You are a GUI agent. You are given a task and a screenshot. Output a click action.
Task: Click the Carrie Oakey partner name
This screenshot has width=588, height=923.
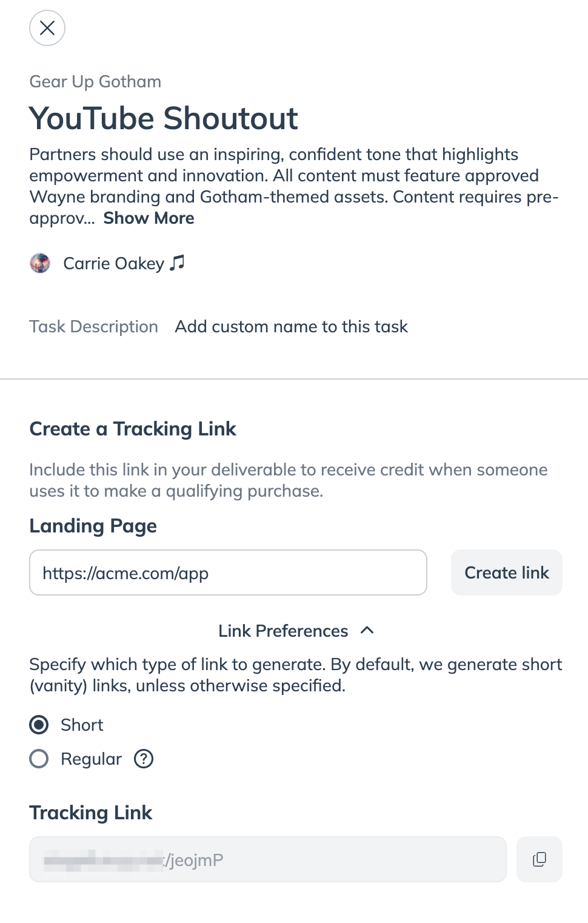click(113, 264)
